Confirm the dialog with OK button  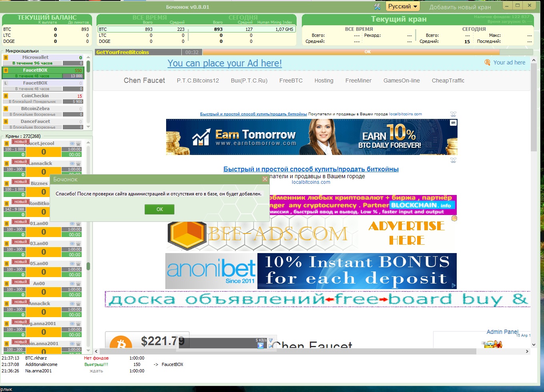click(x=159, y=209)
